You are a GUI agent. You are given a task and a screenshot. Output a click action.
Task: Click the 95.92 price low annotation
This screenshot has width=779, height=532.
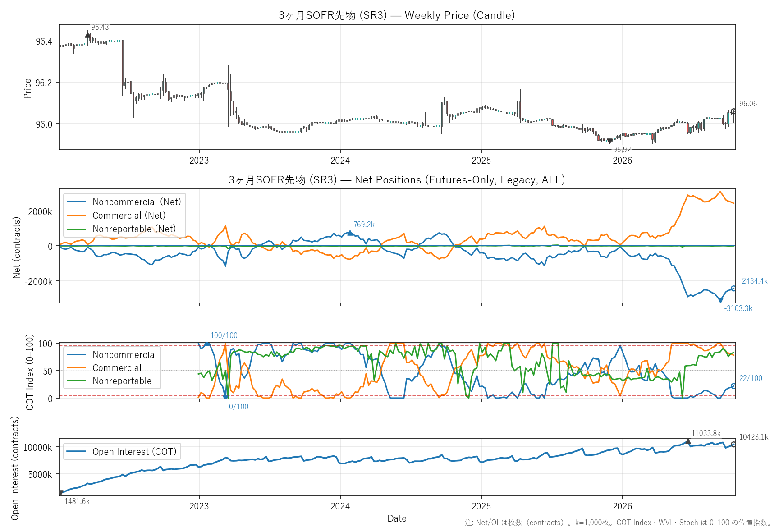622,150
